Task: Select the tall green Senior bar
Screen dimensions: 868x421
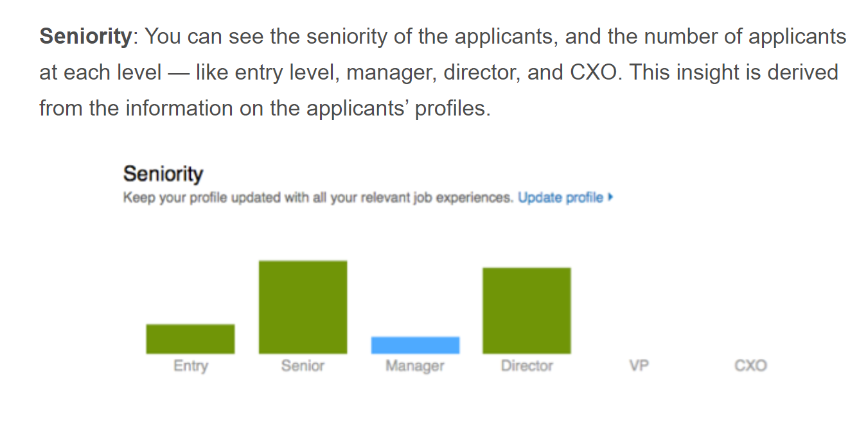Action: (x=303, y=307)
